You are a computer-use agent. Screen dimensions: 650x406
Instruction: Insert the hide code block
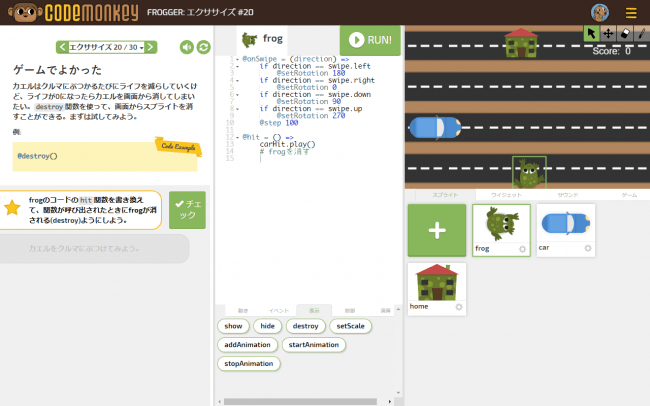pyautogui.click(x=267, y=326)
